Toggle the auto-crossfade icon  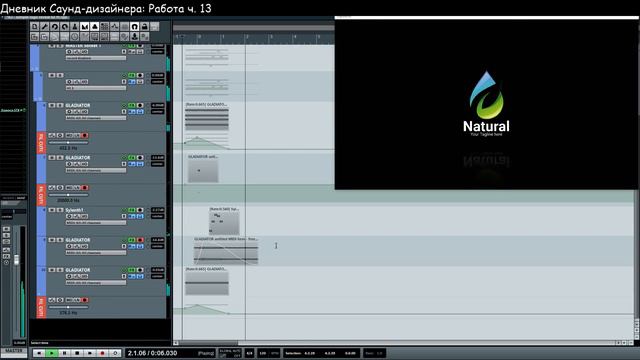pos(84,27)
